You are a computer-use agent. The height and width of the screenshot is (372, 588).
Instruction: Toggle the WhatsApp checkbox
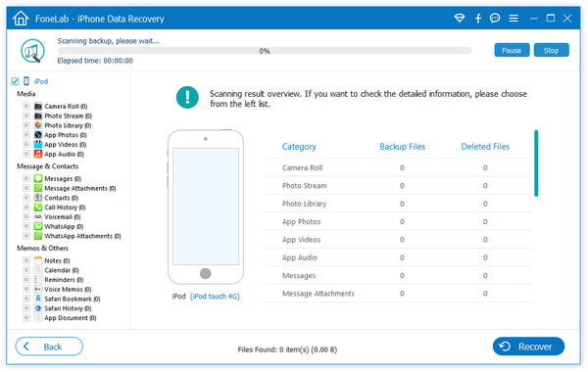click(26, 226)
